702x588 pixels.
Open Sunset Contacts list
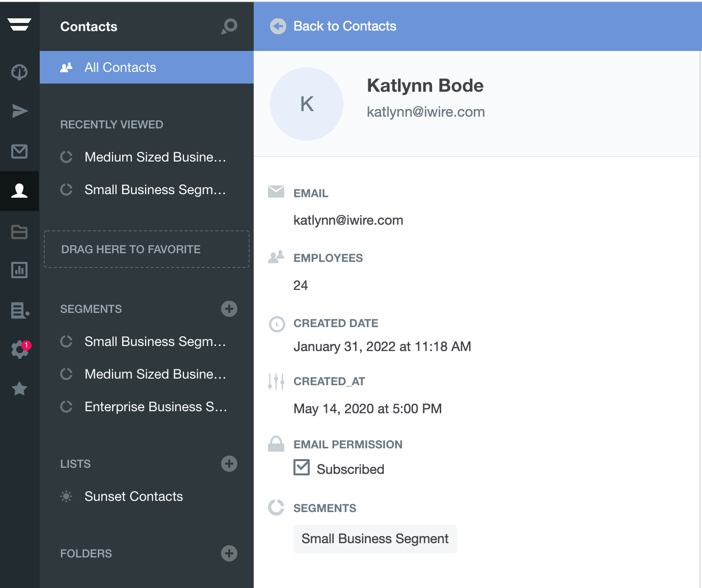point(133,496)
